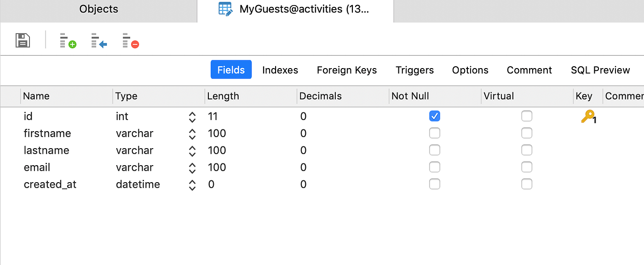Click the Add Field icon
This screenshot has height=265, width=644.
click(x=68, y=40)
